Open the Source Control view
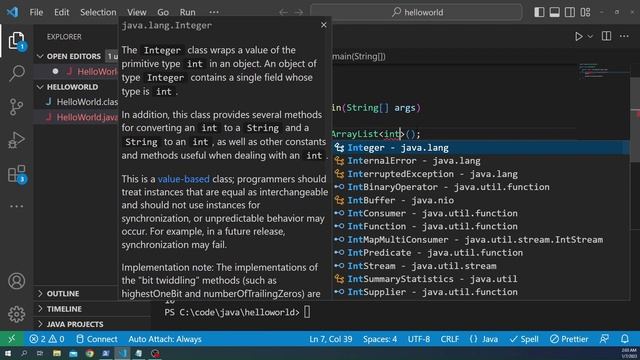Image resolution: width=640 pixels, height=360 pixels. (16, 107)
